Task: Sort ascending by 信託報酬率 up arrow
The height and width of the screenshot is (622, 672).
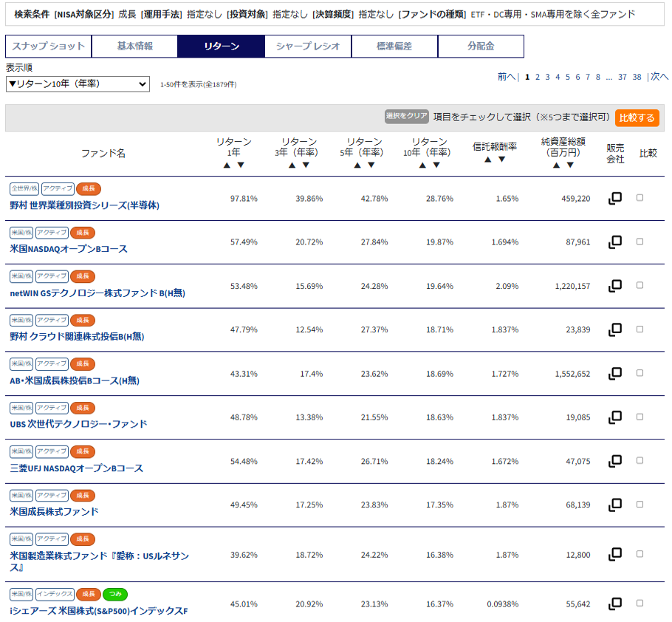Action: (488, 159)
